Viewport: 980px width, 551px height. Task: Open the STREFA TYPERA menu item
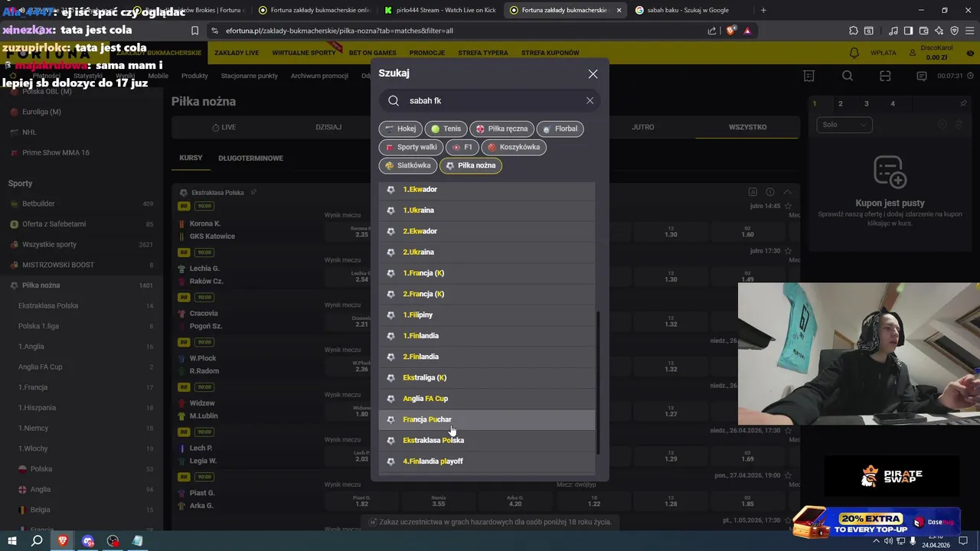click(x=483, y=53)
